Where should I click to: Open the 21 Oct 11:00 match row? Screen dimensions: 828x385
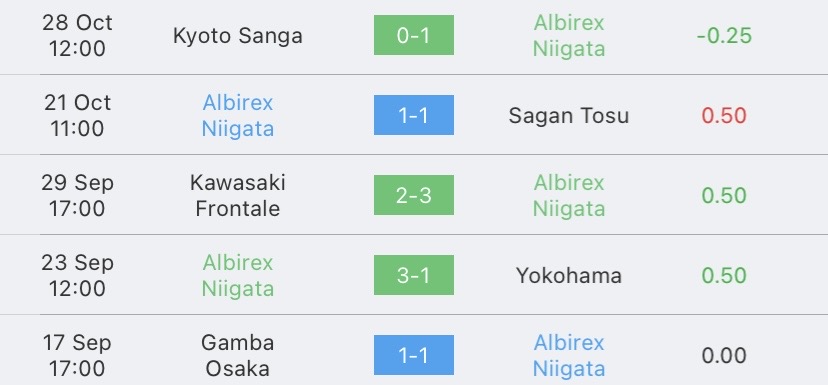(x=414, y=115)
